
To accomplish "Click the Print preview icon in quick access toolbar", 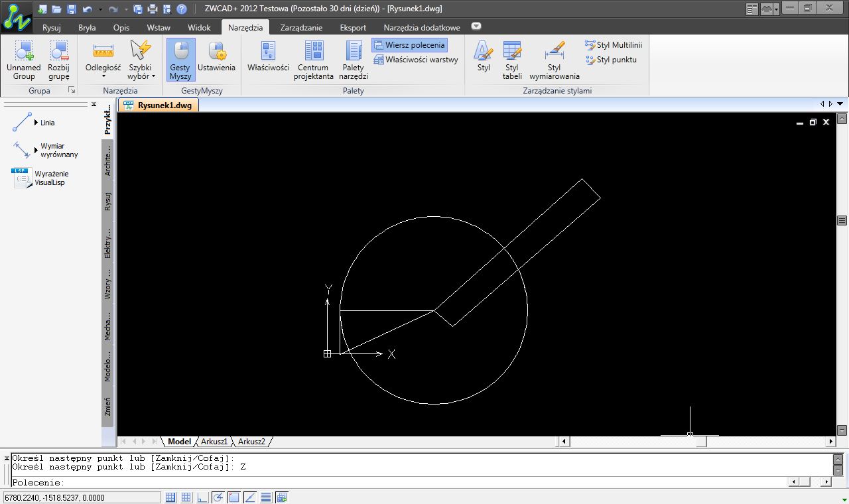I will point(166,9).
